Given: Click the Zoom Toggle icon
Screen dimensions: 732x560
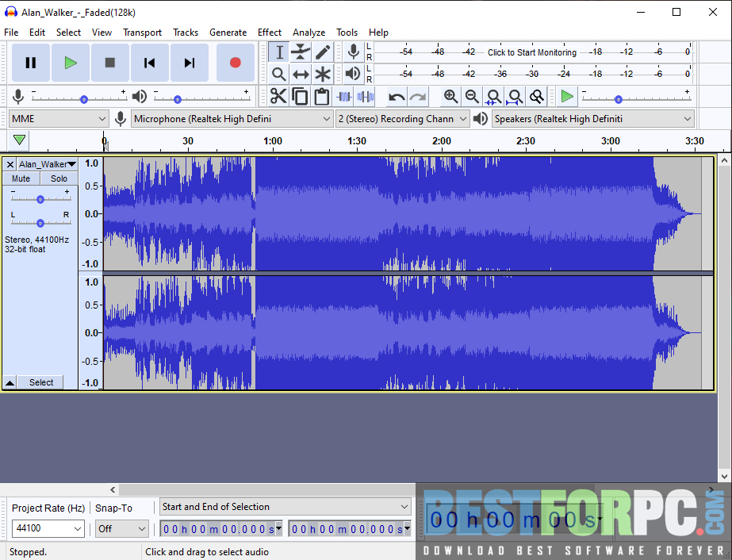Looking at the screenshot, I should click(537, 96).
